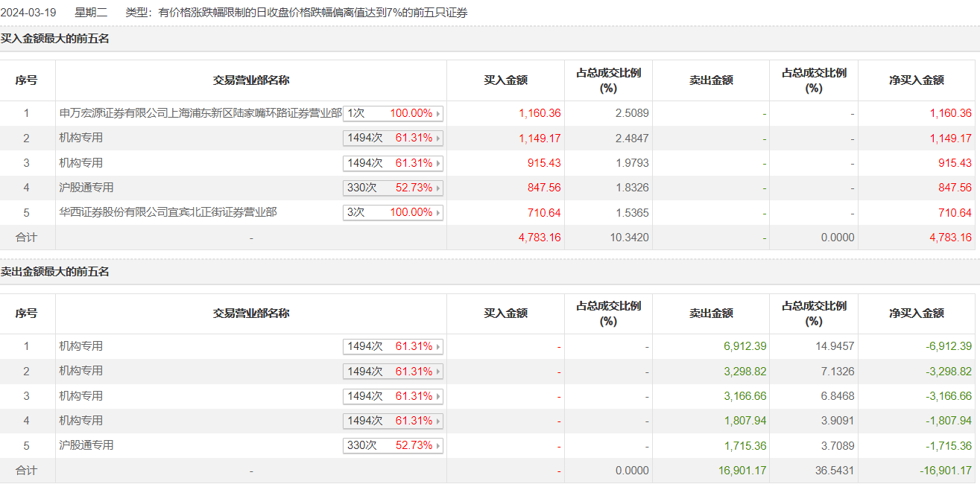The width and height of the screenshot is (980, 484).
Task: Click the 净买入金额 header in the buy table
Action: (916, 80)
